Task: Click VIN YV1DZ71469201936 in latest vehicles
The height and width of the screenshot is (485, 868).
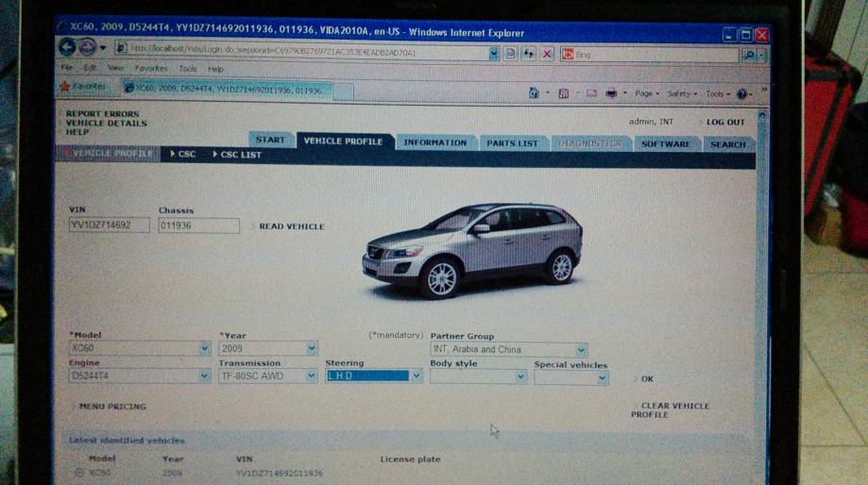Action: point(280,474)
